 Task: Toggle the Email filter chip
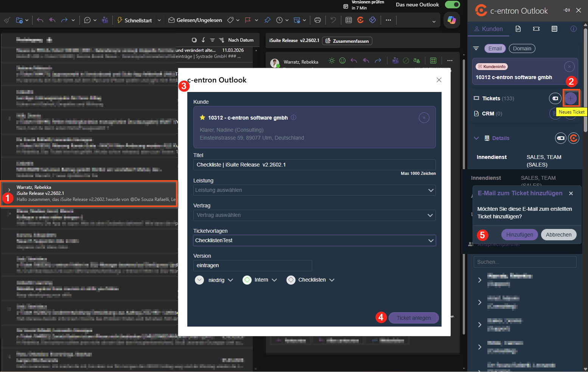click(495, 48)
